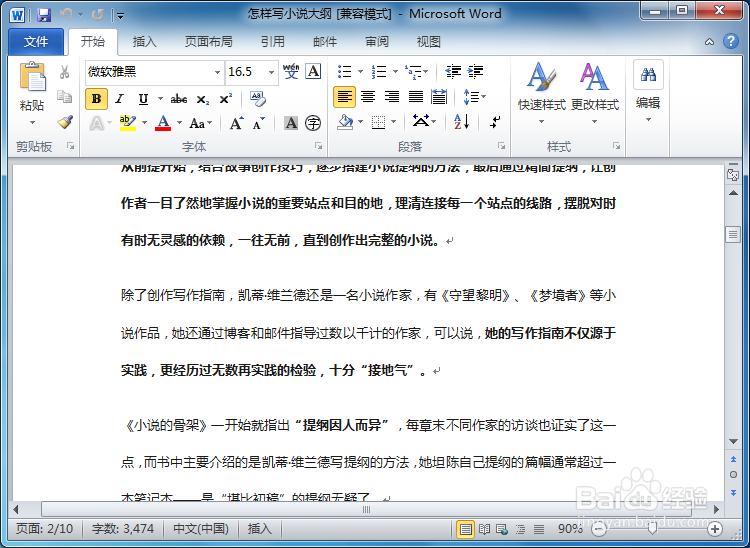This screenshot has width=750, height=548.
Task: Open the 字体 font dialog launcher
Action: 319,146
